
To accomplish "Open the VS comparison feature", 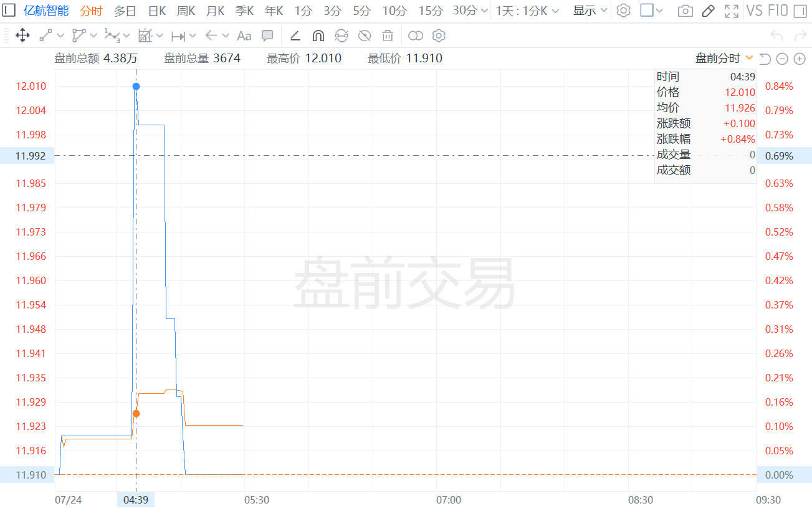I will pyautogui.click(x=755, y=11).
